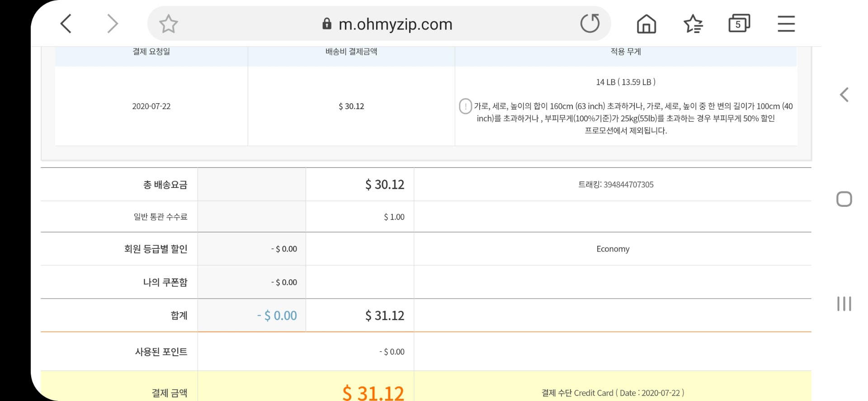Tap the 결제 요청일 column header
This screenshot has height=401, width=868.
[x=151, y=52]
